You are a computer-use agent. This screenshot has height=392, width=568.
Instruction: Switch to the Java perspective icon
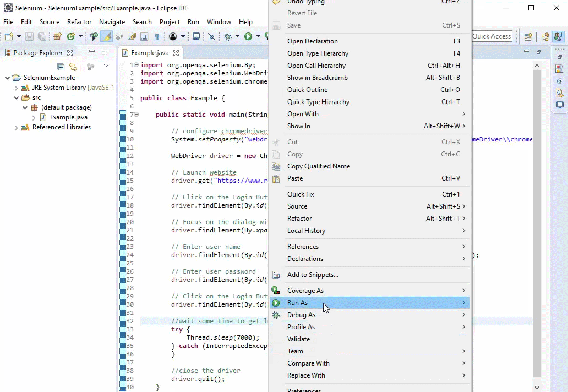(x=558, y=36)
